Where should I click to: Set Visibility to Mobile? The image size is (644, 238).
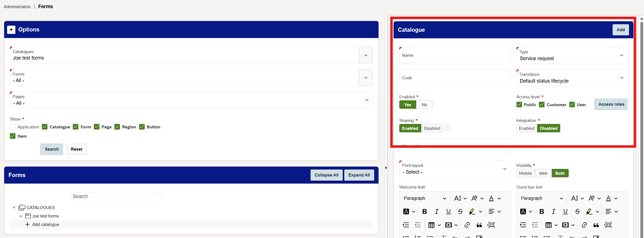[525, 173]
